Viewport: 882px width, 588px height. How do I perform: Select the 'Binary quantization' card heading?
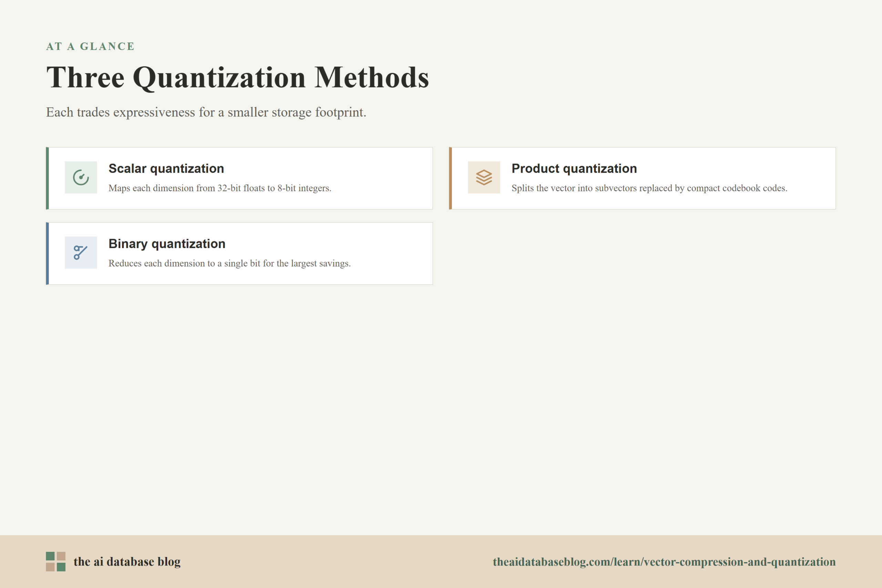[x=167, y=244]
